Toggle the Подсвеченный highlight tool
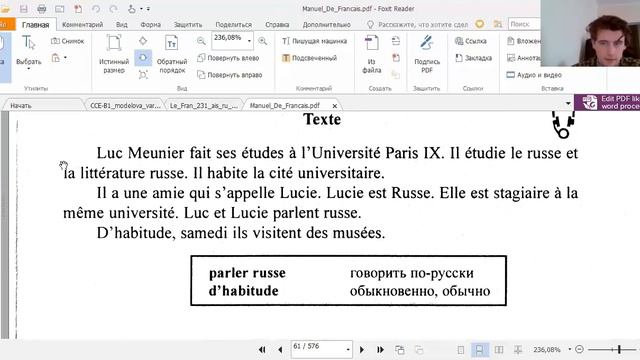The image size is (640, 360). (x=309, y=58)
